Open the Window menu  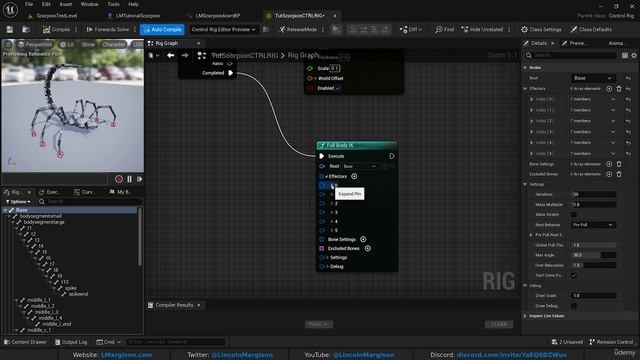point(89,4)
